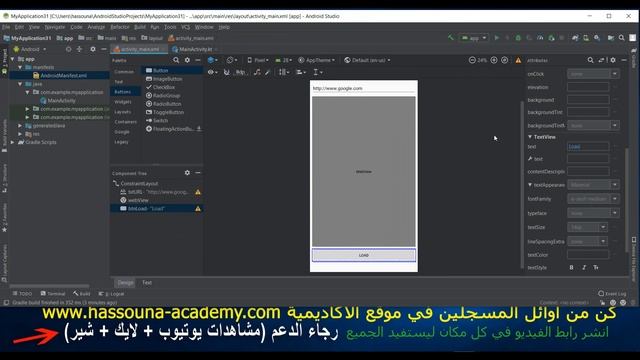Open app run configuration dropdown
Viewport: 640px width, 360px height.
coord(474,38)
